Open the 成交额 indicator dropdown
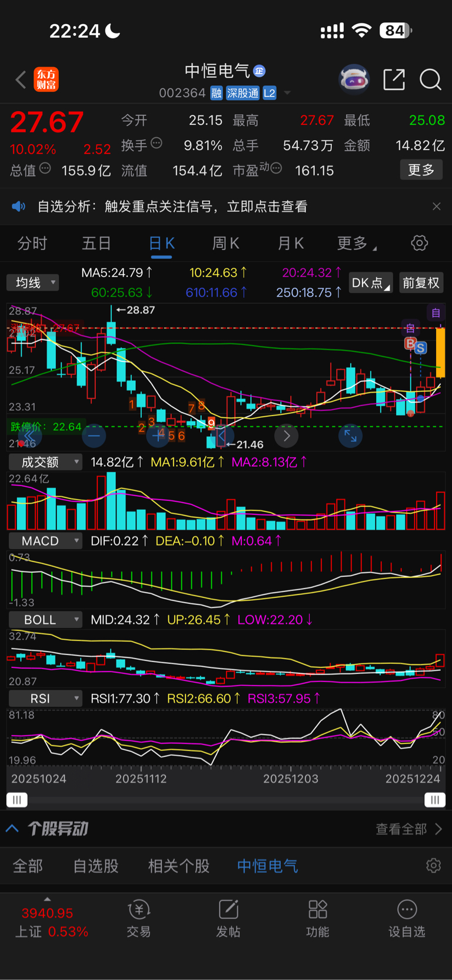 45,462
